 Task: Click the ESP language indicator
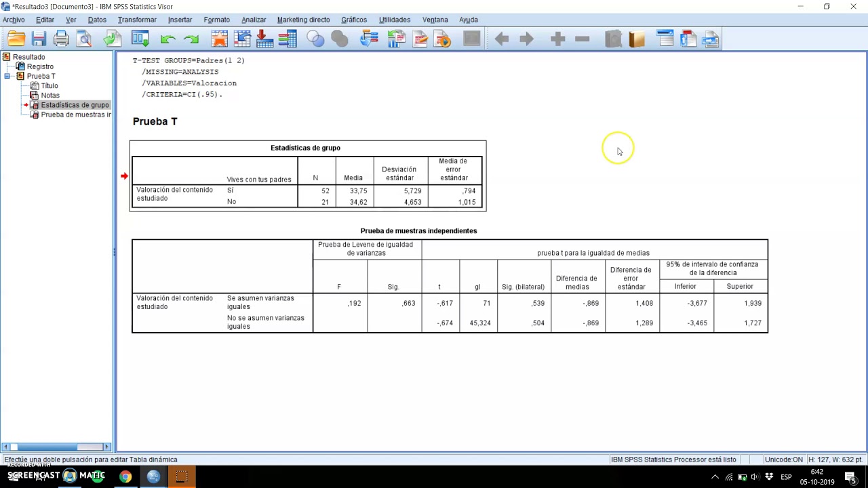[786, 477]
